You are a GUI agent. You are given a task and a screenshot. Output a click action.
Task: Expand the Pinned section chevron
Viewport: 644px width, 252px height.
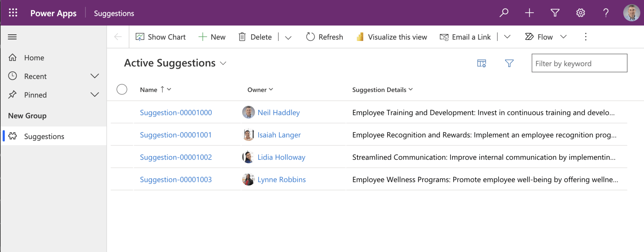tap(95, 95)
